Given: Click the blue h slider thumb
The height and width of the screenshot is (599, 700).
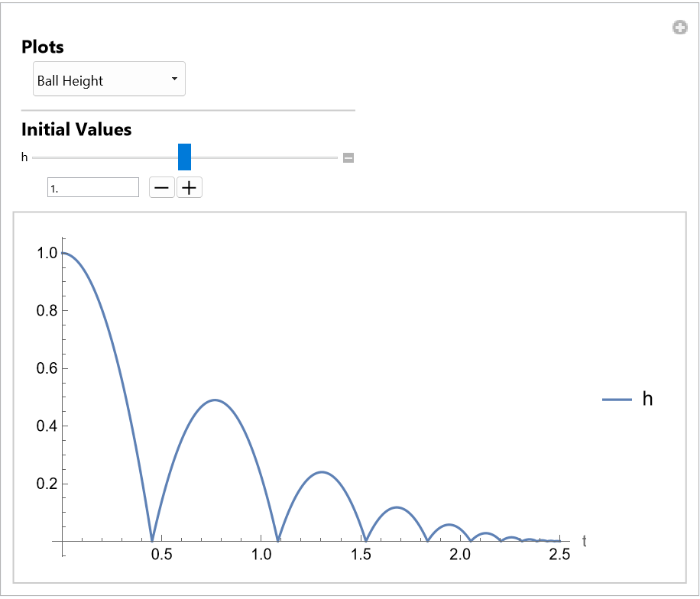Looking at the screenshot, I should [184, 157].
